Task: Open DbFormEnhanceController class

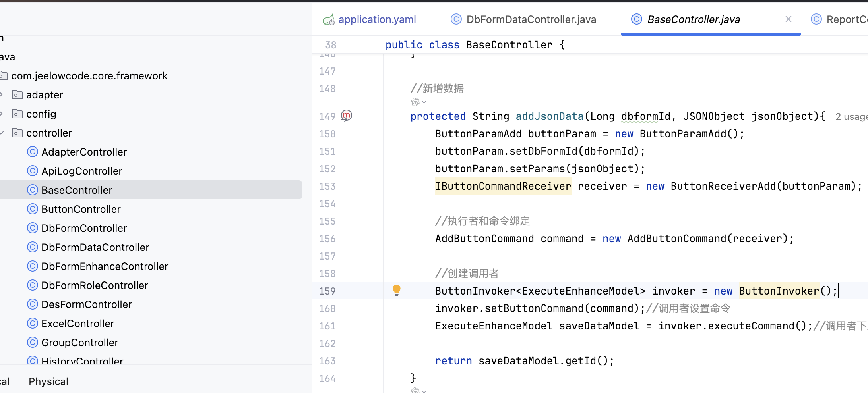Action: point(105,266)
